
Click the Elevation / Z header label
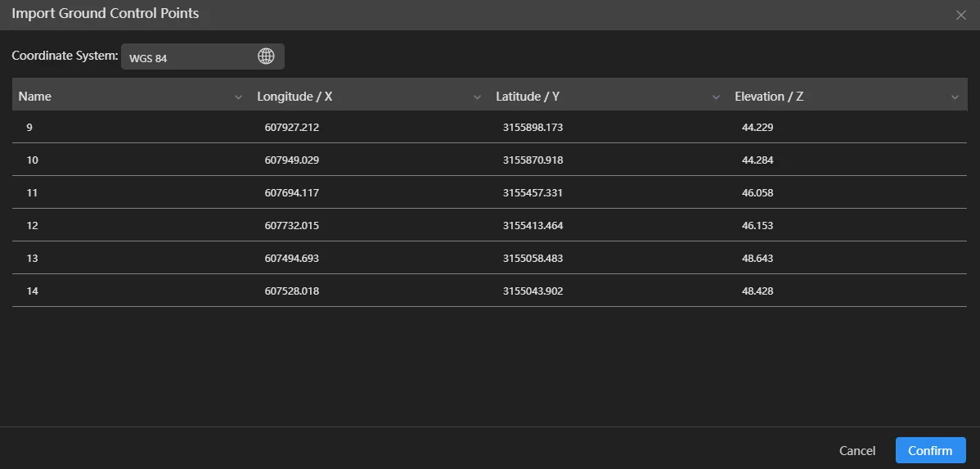769,97
